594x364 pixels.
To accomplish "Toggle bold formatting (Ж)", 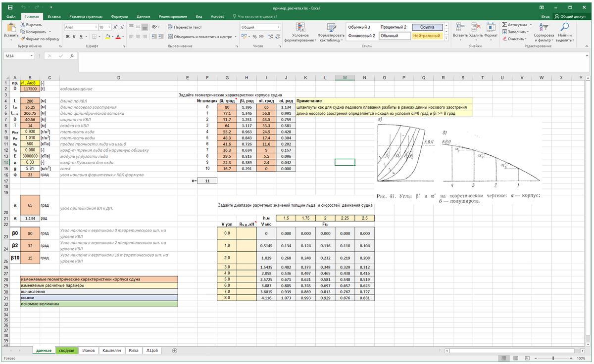I will click(67, 37).
